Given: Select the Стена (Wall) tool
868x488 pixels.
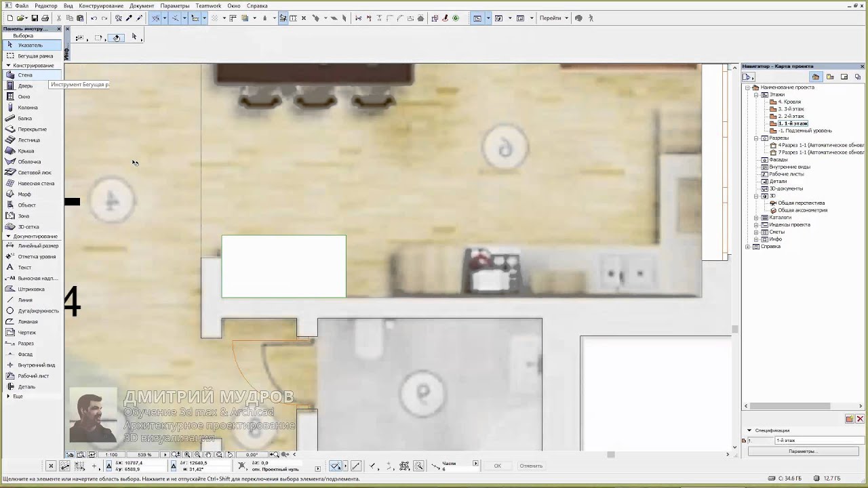Looking at the screenshot, I should (x=24, y=75).
